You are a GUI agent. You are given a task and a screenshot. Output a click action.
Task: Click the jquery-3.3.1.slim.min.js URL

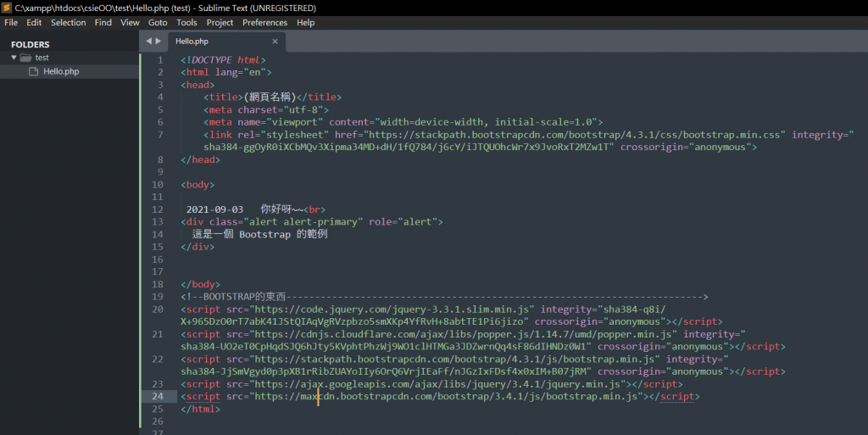click(392, 310)
